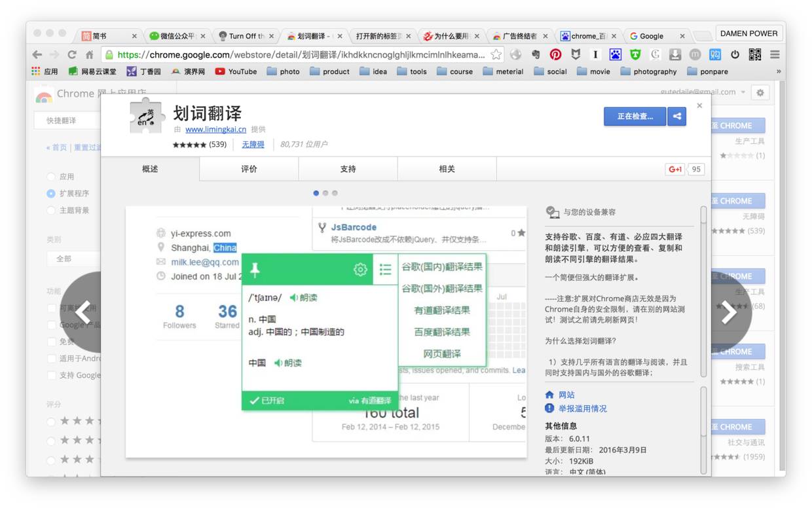
Task: Click the 快捷翻译 search field
Action: (67, 120)
